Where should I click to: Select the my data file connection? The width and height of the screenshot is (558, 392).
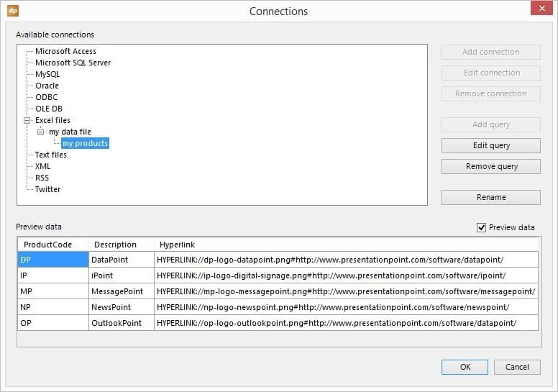pyautogui.click(x=70, y=132)
